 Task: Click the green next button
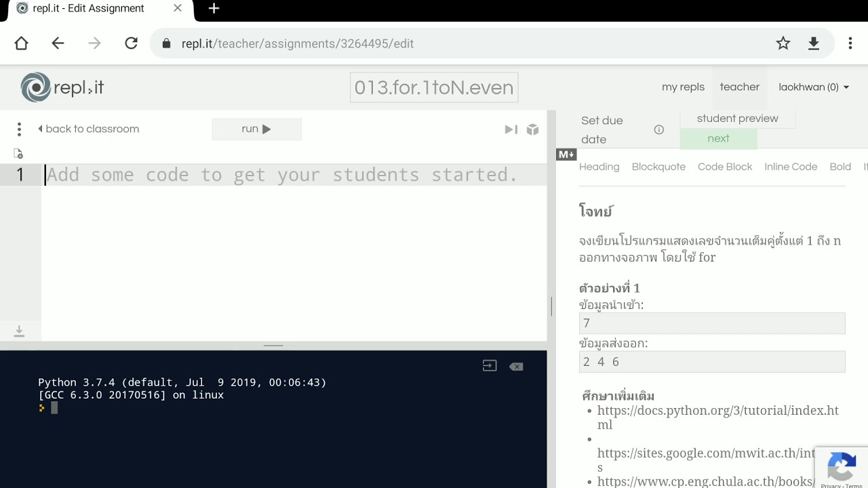718,138
